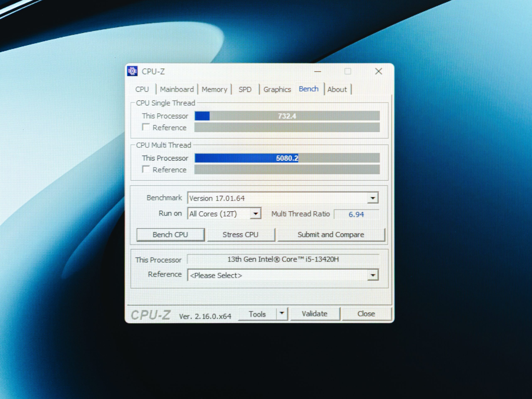Start the Stress CPU test
Screen dimensions: 532x399
click(240, 234)
